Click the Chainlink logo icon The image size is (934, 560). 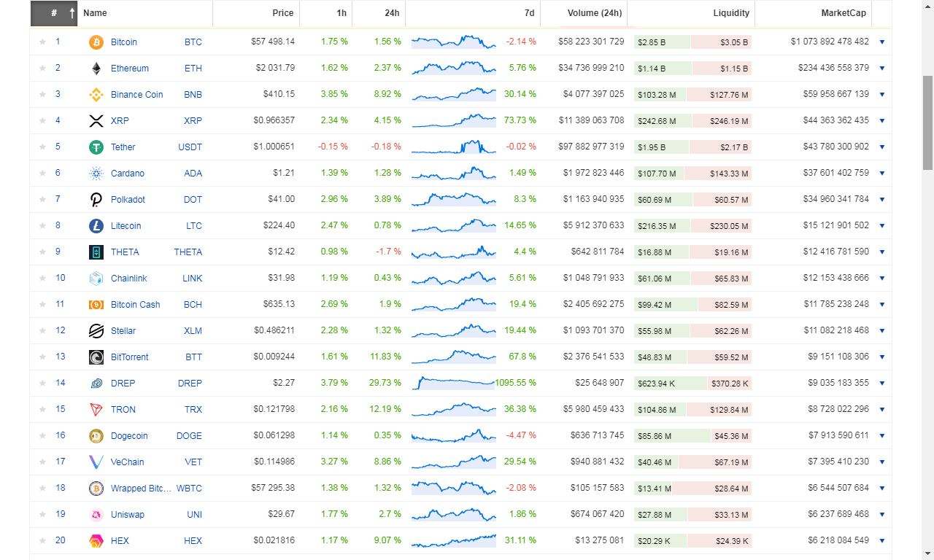click(96, 279)
